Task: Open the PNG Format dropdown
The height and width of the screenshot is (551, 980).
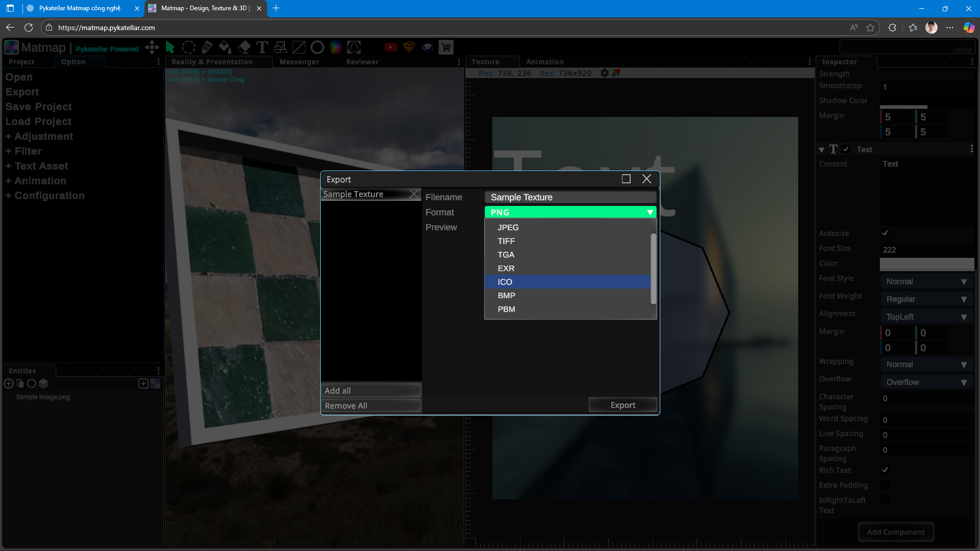Action: tap(570, 212)
